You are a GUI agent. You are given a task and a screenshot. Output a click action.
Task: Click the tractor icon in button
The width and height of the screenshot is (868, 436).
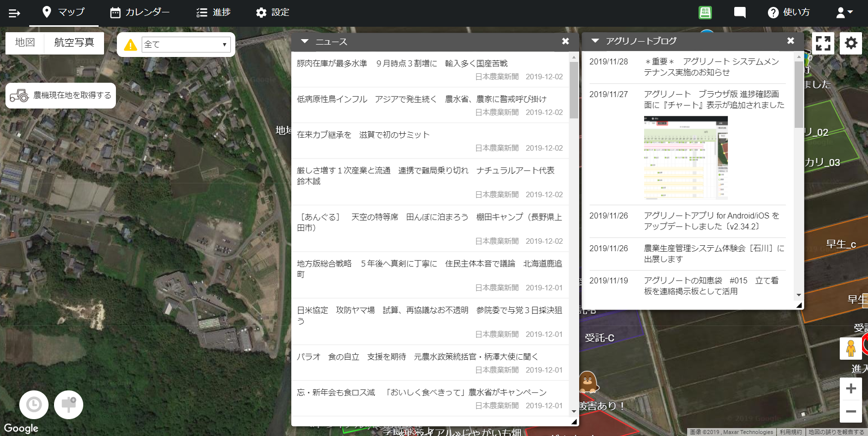pyautogui.click(x=19, y=95)
